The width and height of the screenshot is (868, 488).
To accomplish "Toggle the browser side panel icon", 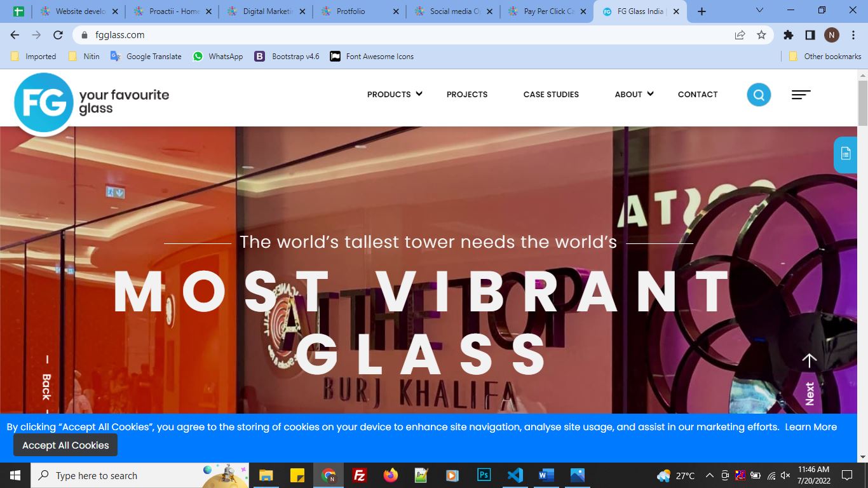I will [810, 35].
